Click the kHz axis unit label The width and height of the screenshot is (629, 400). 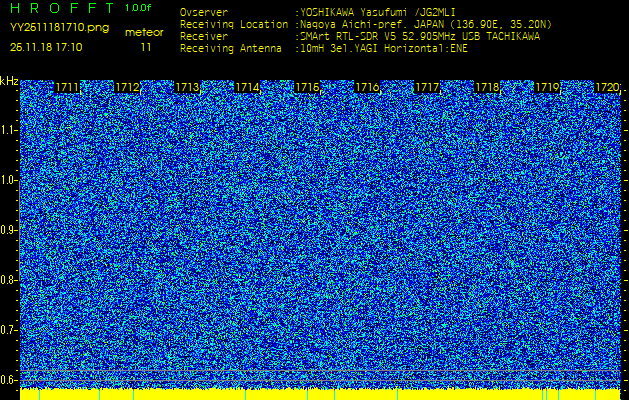[x=9, y=81]
